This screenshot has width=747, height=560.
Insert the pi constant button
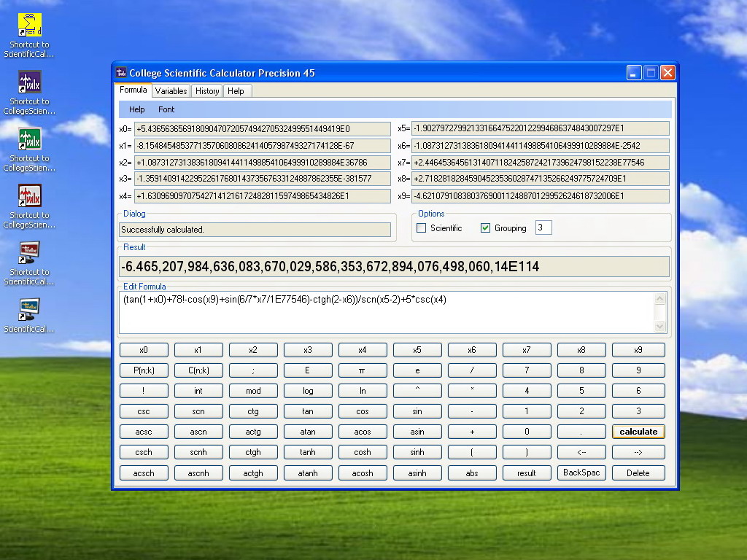pos(363,370)
